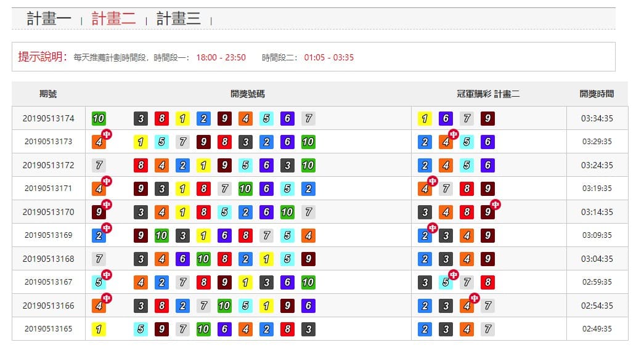Open issue number 20190513173

49,142
